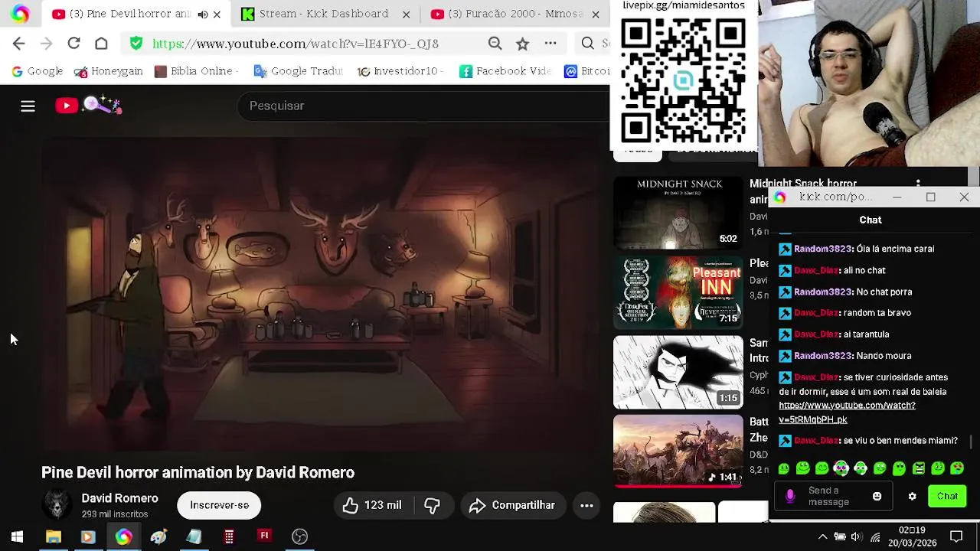This screenshot has width=980, height=551.
Task: Open the calculator taskbar icon
Action: click(x=229, y=537)
